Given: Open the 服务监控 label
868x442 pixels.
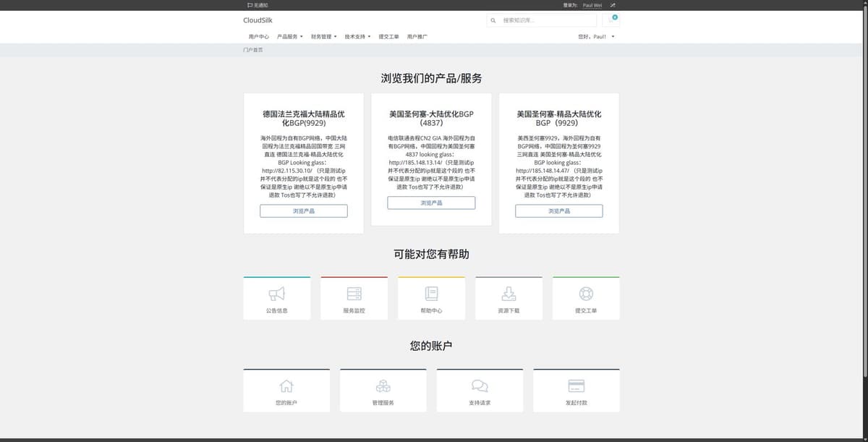Looking at the screenshot, I should tap(354, 310).
